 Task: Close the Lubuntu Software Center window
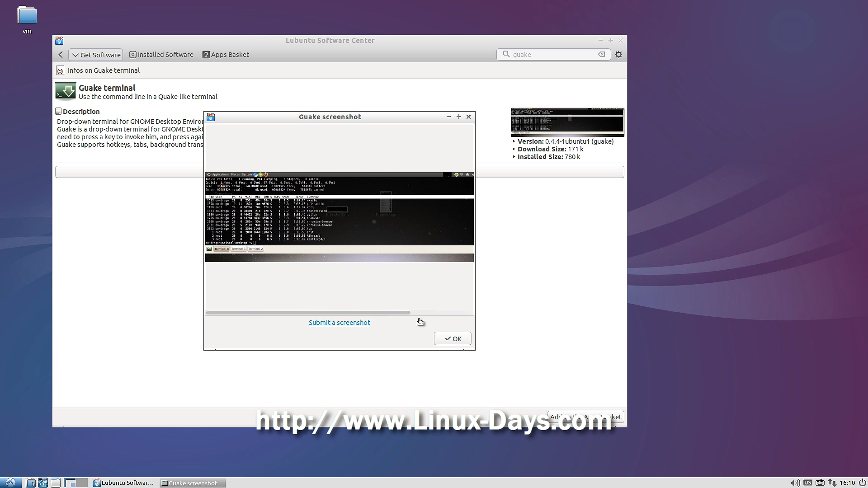(621, 40)
